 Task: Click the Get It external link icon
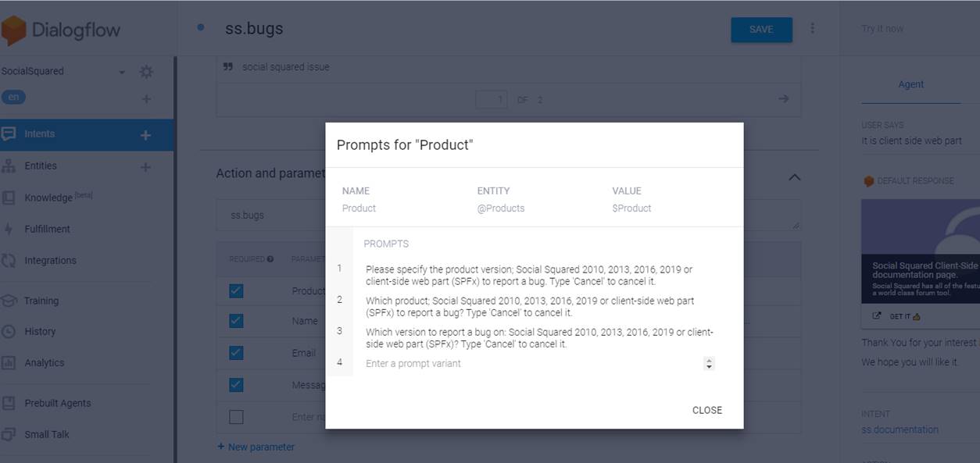(877, 316)
